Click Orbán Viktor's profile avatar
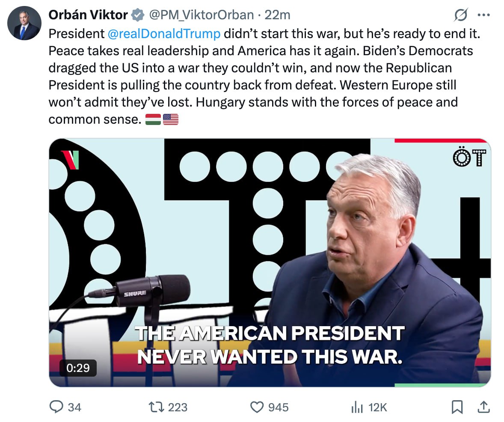This screenshot has height=422, width=504. pos(24,24)
